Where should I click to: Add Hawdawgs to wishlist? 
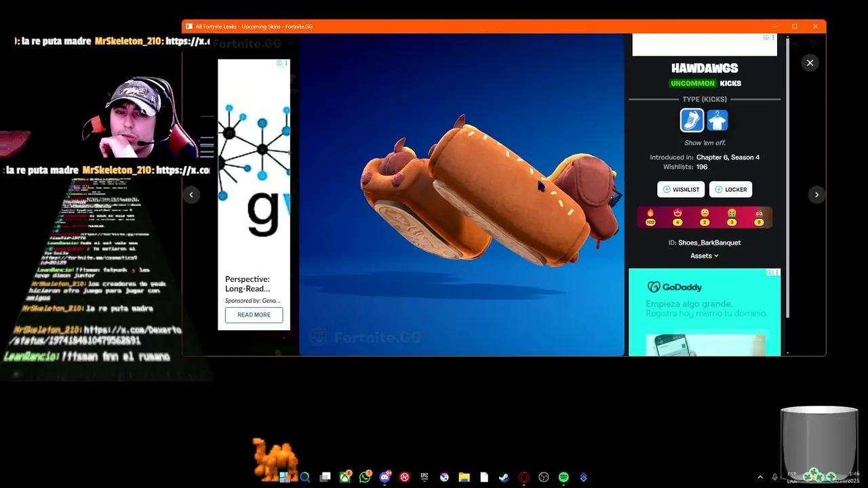click(681, 190)
